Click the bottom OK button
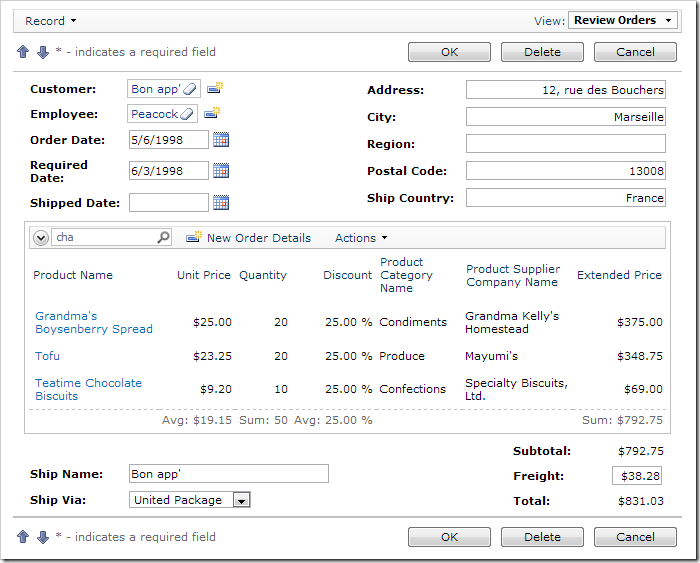 click(x=449, y=537)
